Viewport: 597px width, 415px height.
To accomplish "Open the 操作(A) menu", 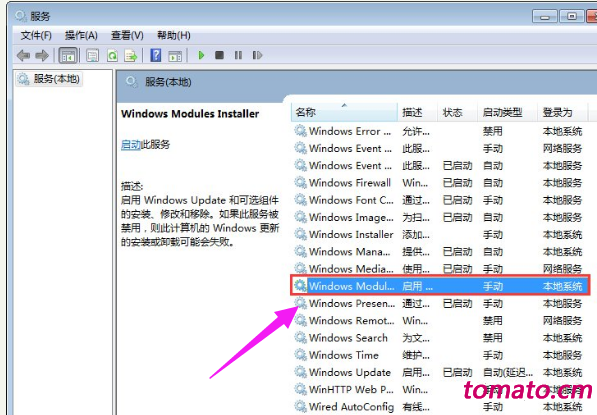I will (81, 35).
